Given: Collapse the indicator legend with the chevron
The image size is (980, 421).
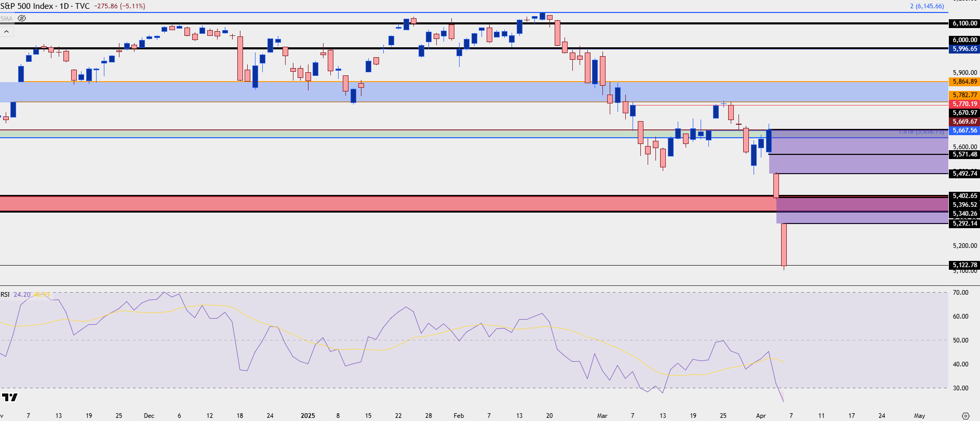Looking at the screenshot, I should pyautogui.click(x=7, y=32).
